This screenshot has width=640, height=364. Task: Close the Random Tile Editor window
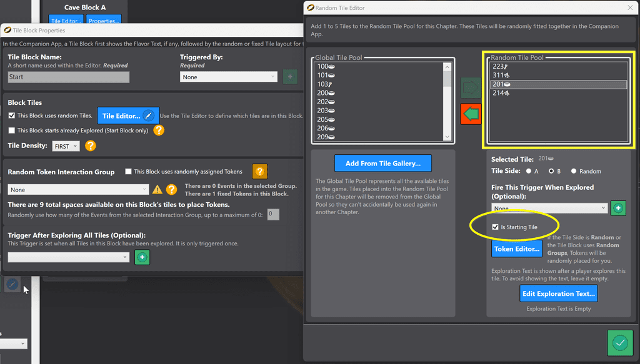click(x=630, y=7)
